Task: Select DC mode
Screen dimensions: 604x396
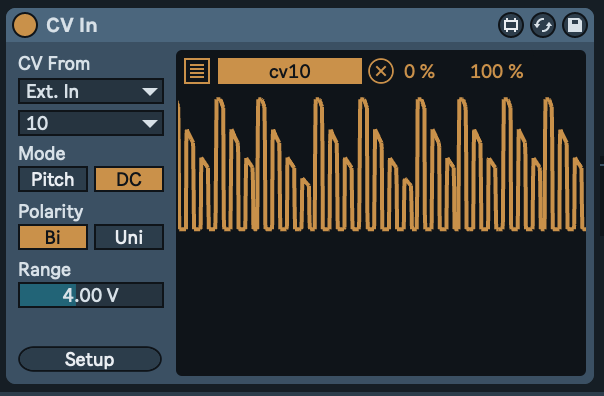Action: (x=129, y=179)
